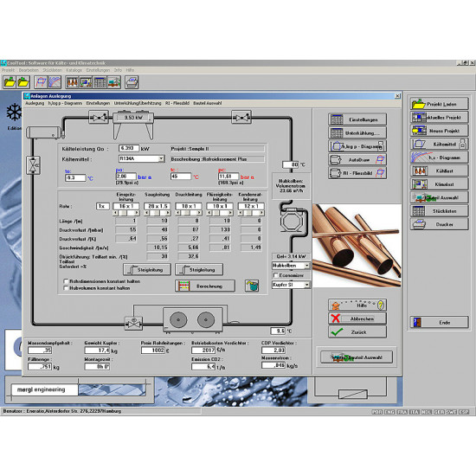Click the Abbrechen button
The image size is (476, 476).
pyautogui.click(x=357, y=318)
